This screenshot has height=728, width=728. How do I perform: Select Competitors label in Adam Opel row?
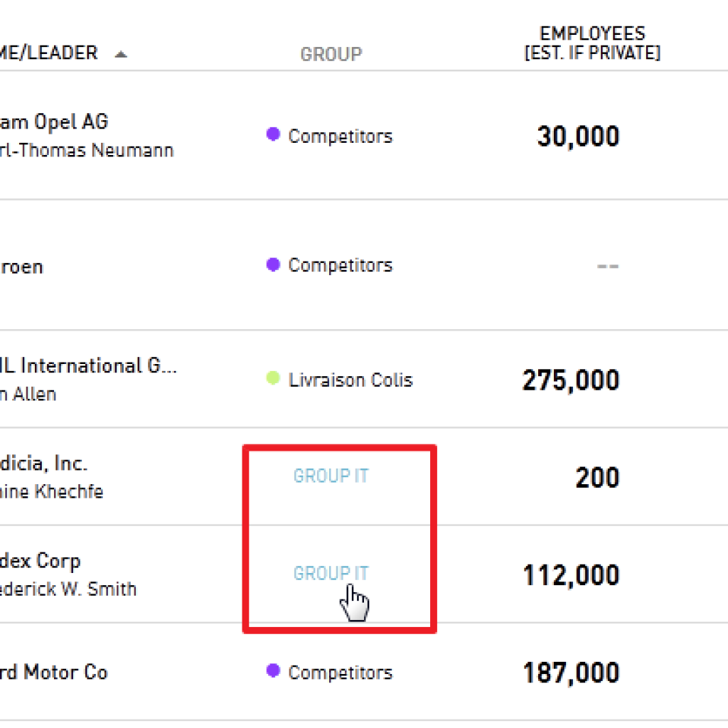[x=341, y=136]
